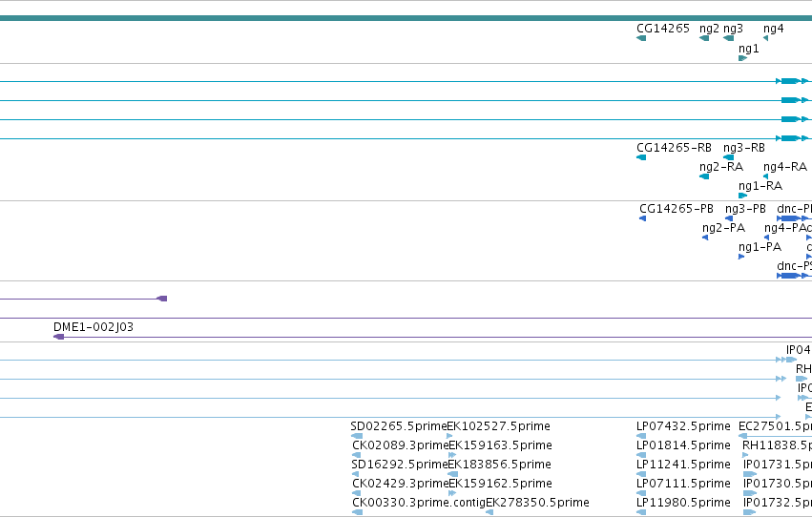Select the EK183856.5prime EST label

(499, 465)
